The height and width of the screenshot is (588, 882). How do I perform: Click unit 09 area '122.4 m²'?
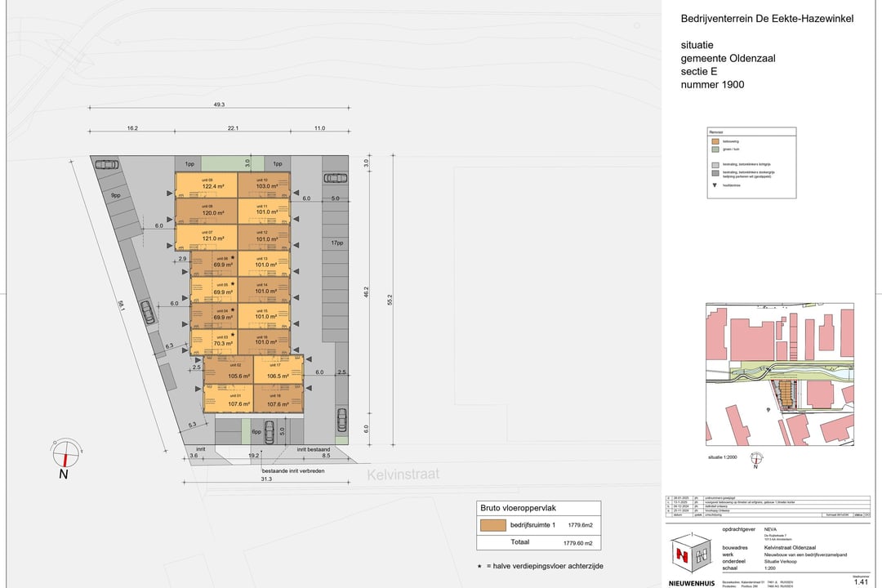(213, 186)
